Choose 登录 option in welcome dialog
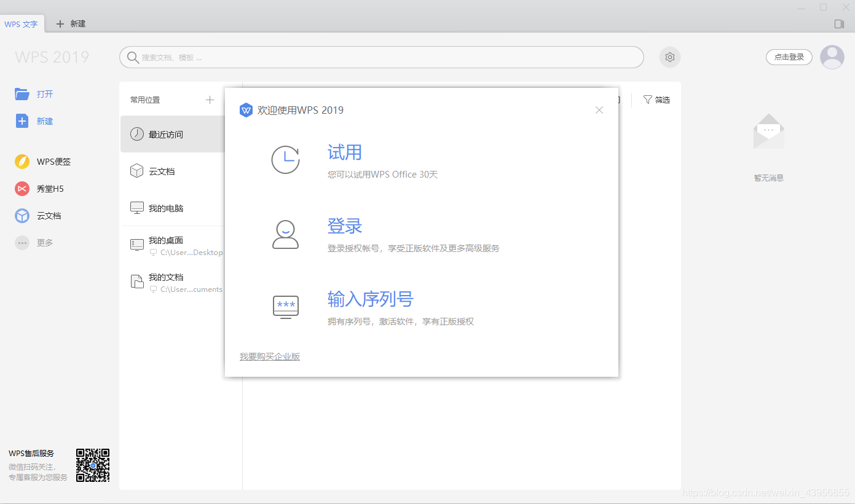The height and width of the screenshot is (504, 855). (345, 226)
